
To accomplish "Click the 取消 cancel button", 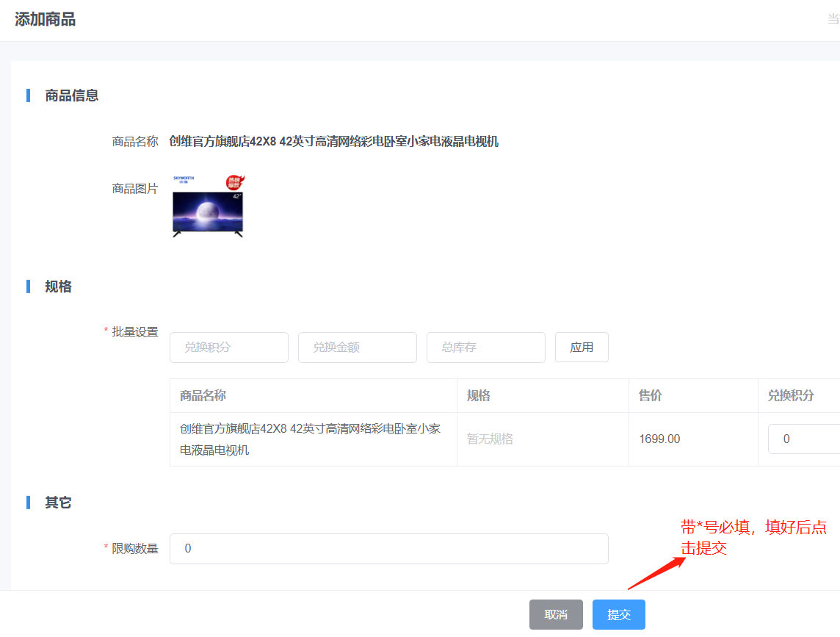I will (x=556, y=614).
